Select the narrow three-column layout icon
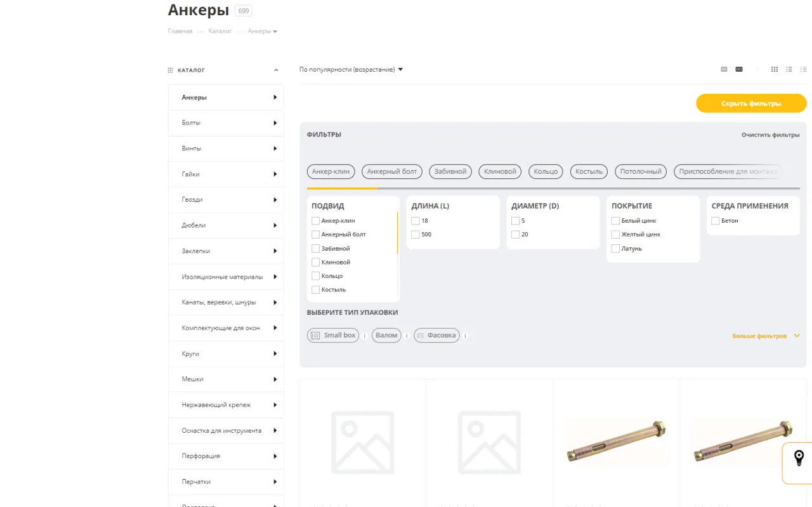 click(724, 69)
